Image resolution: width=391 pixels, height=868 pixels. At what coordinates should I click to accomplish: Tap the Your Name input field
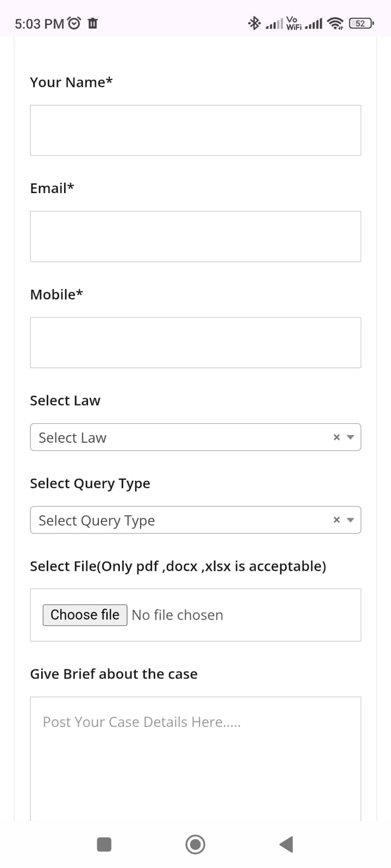click(x=195, y=130)
